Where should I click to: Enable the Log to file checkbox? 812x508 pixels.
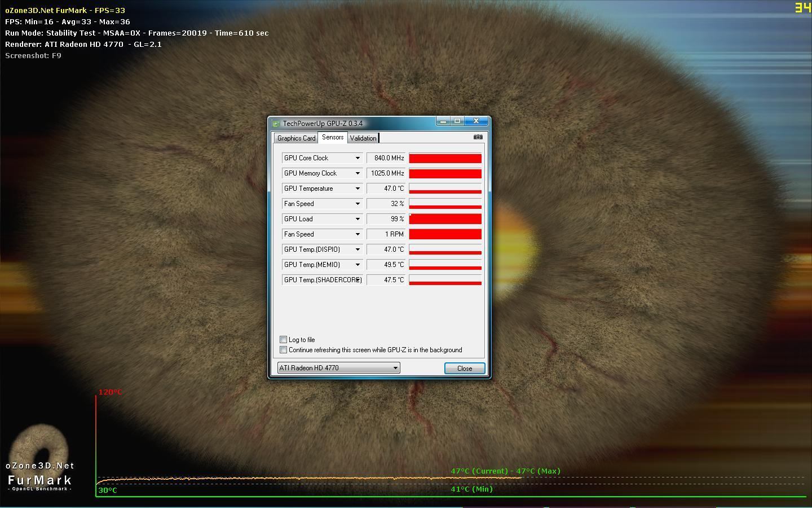pyautogui.click(x=284, y=340)
